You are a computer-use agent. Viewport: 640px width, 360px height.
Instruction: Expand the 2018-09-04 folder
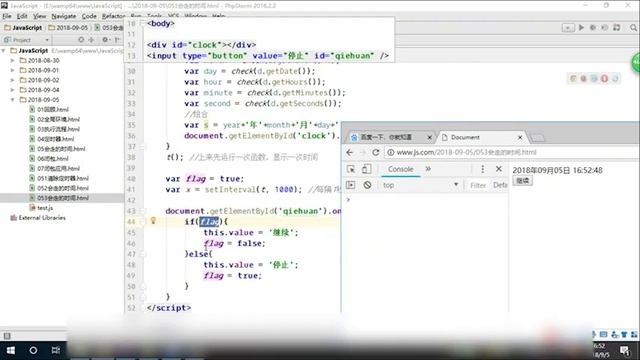tap(12, 90)
